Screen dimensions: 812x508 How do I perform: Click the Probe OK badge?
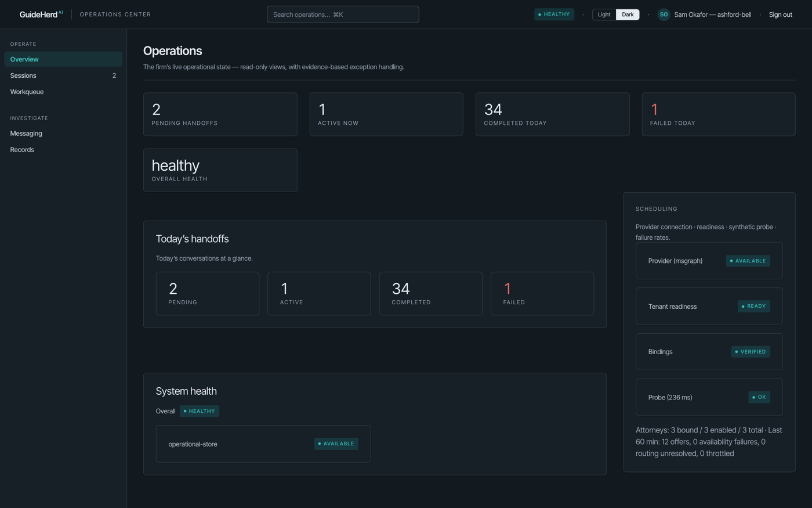(x=759, y=397)
